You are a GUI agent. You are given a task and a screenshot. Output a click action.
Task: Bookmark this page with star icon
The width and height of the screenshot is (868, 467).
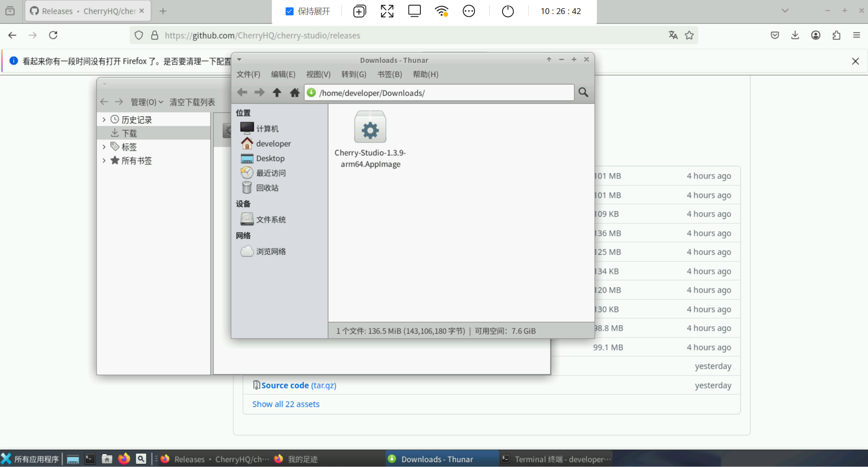(689, 35)
